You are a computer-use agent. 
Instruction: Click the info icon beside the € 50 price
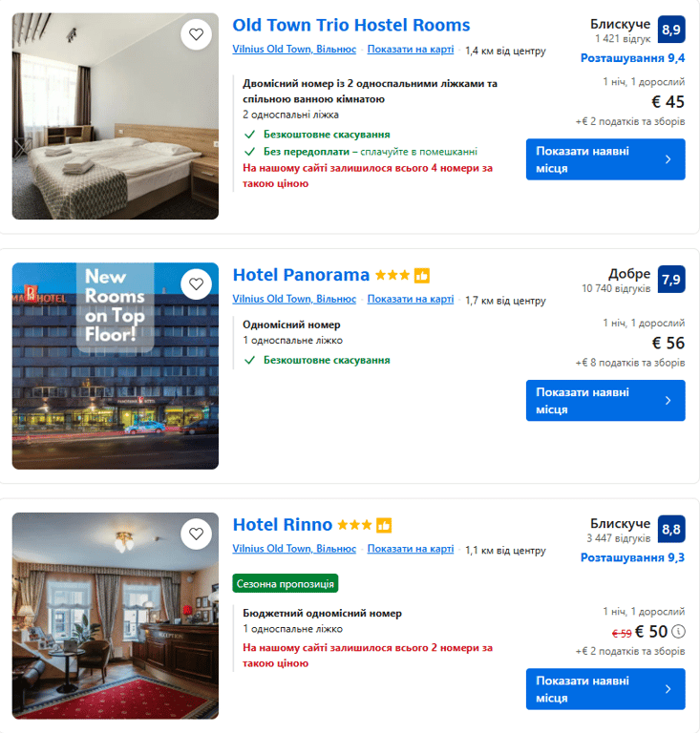[678, 631]
